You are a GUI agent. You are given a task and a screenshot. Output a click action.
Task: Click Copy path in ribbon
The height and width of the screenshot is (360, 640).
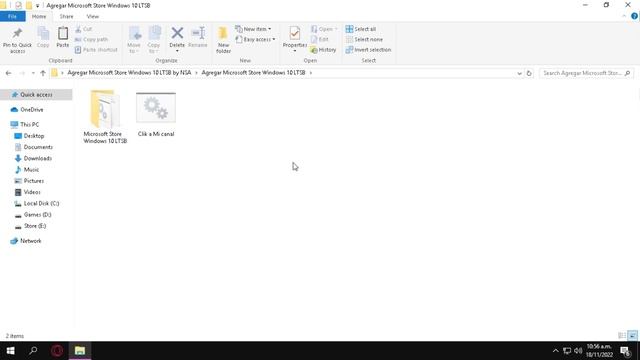(91, 39)
